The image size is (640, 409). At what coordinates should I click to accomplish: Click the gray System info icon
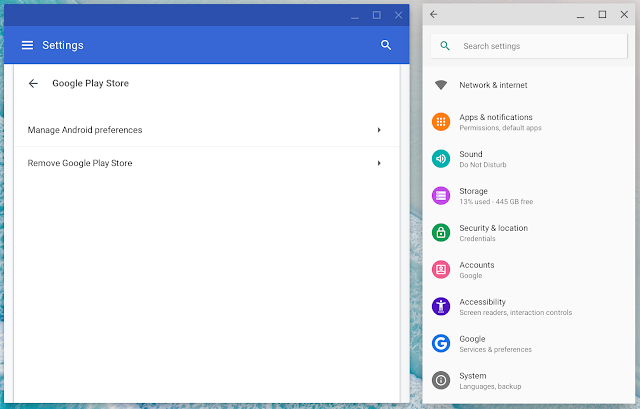tap(441, 380)
